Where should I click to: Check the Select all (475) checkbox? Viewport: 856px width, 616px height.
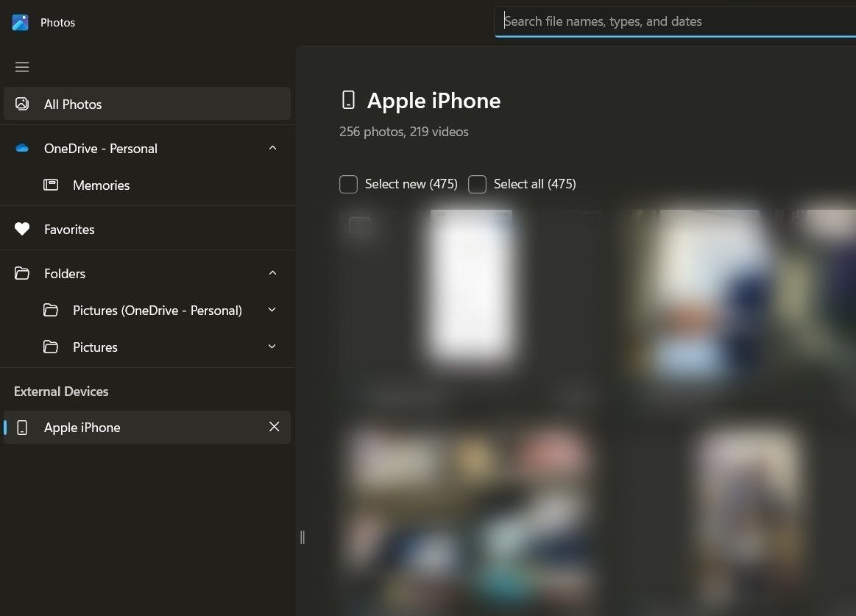pos(477,184)
